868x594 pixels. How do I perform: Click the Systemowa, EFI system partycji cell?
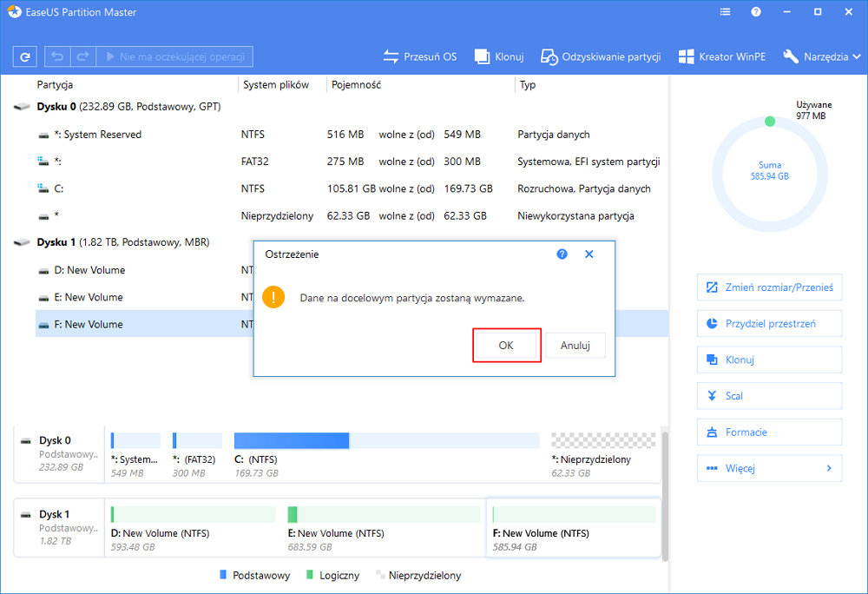click(589, 162)
